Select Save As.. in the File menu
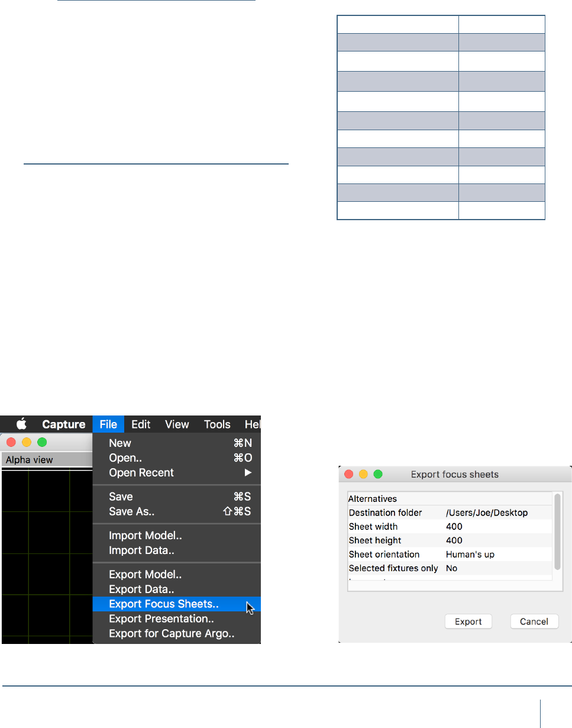This screenshot has height=728, width=572. tap(177, 511)
